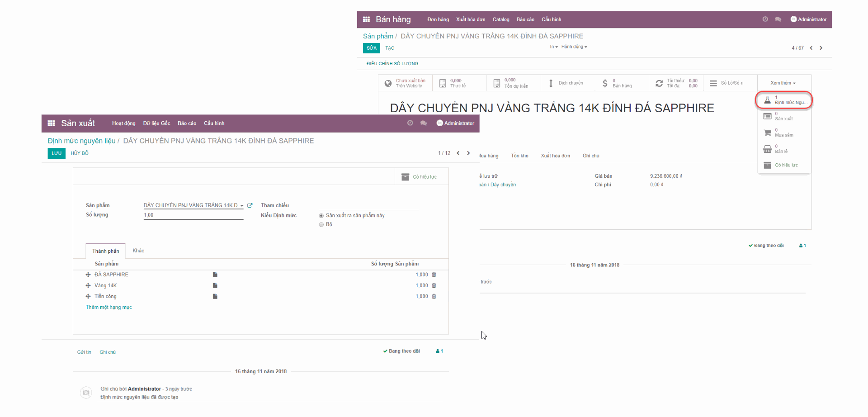Viewport: 868px width, 417px height.
Task: Open the Báo cáo menu in Sản xuất
Action: click(x=187, y=123)
